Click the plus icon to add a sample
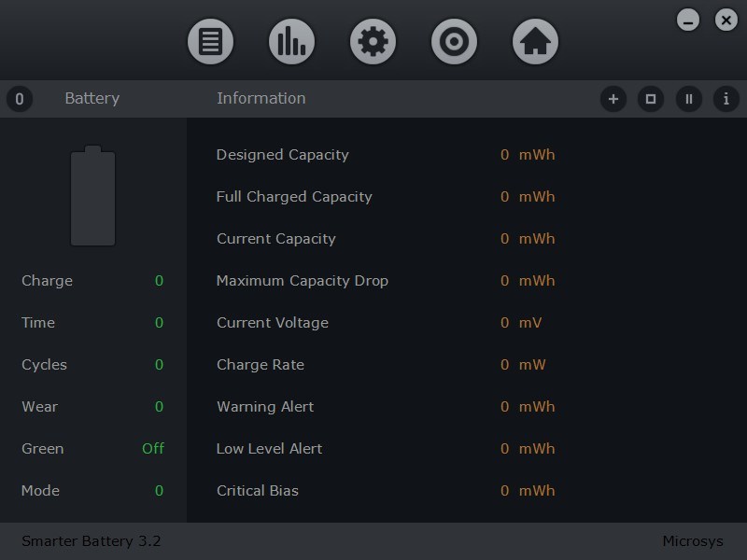 point(613,98)
